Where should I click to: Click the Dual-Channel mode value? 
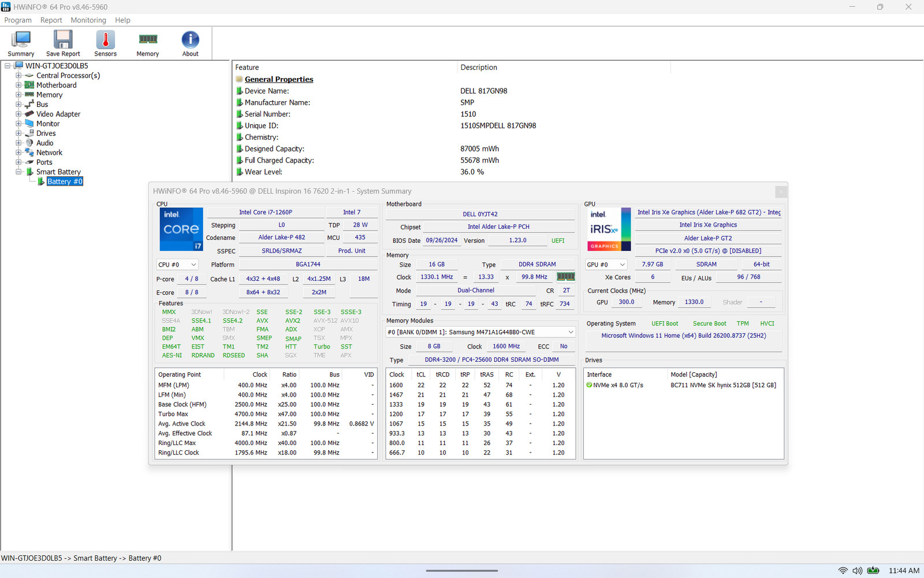click(x=476, y=291)
